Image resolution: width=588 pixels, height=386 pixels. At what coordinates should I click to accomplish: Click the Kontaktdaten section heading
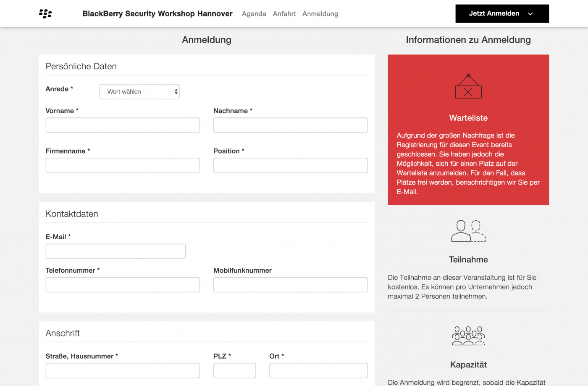coord(72,214)
